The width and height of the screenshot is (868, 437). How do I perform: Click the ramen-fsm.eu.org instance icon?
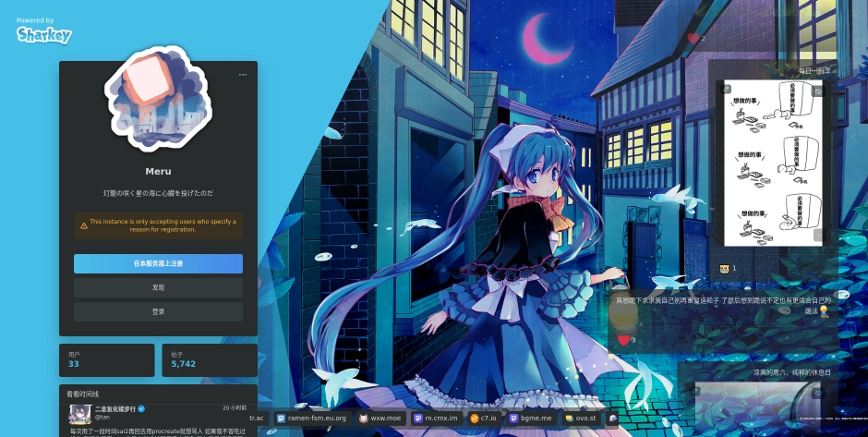(x=281, y=419)
